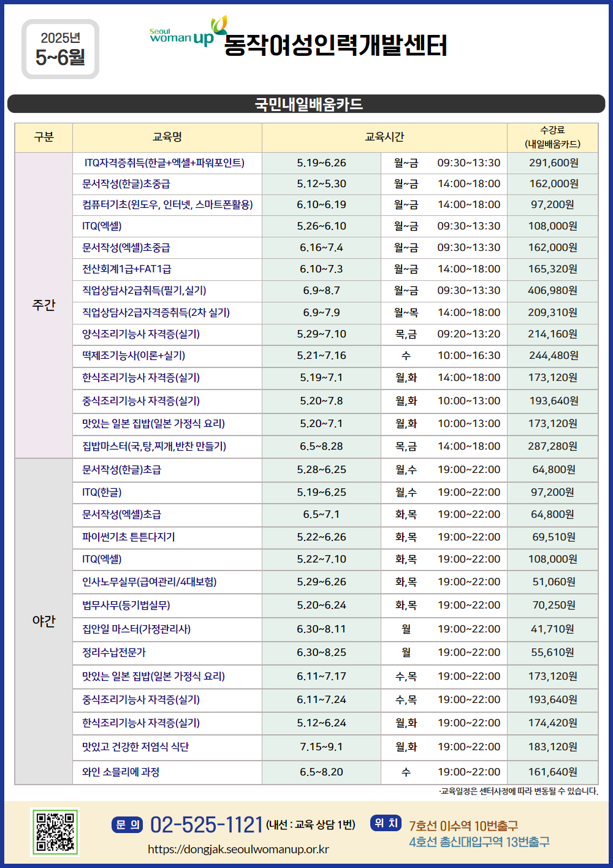Select 떡제조기능사(이론+실기) course
This screenshot has height=868, width=613.
134,356
